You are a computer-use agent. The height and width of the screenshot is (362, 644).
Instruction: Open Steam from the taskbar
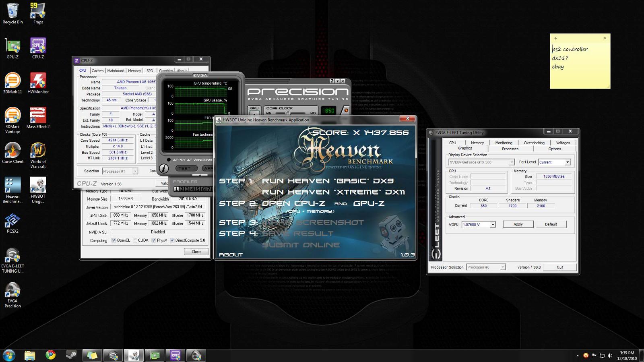[x=71, y=355]
